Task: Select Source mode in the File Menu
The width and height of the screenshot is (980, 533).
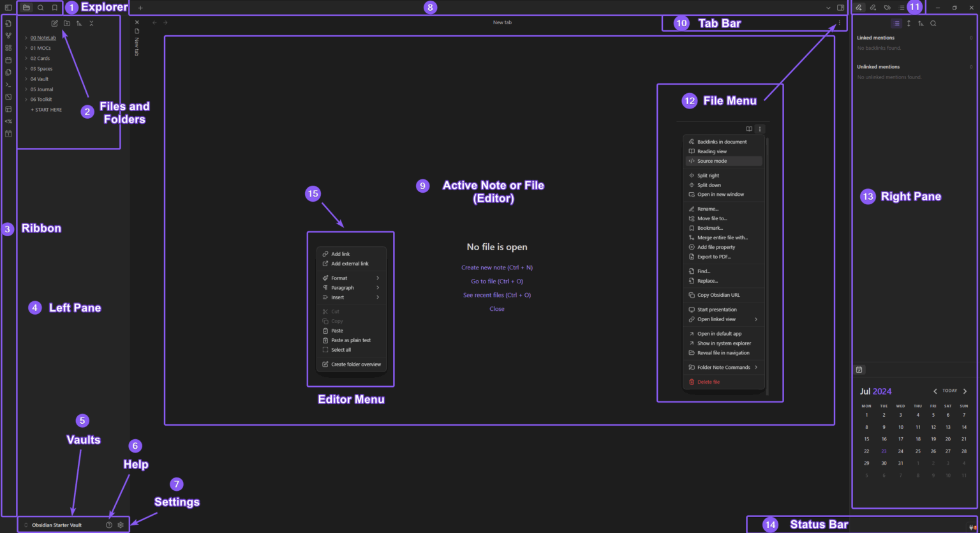Action: tap(724, 161)
